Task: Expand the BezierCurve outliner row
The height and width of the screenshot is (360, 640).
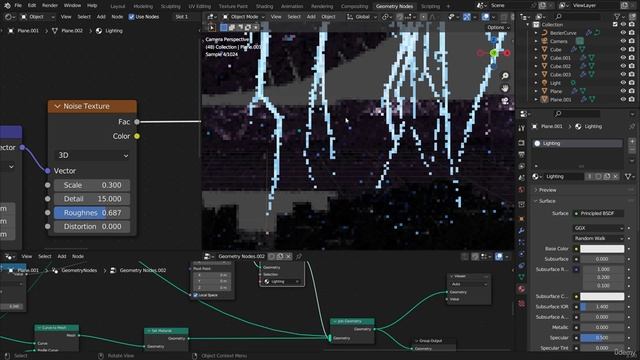Action: click(x=536, y=33)
